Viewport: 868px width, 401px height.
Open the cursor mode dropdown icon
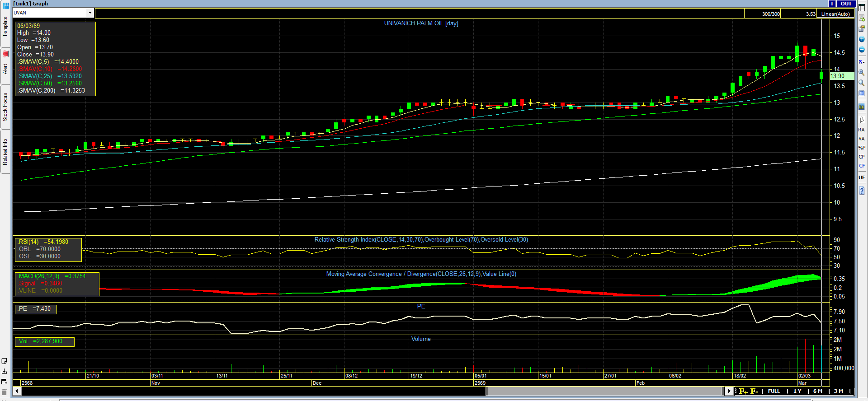click(x=862, y=62)
